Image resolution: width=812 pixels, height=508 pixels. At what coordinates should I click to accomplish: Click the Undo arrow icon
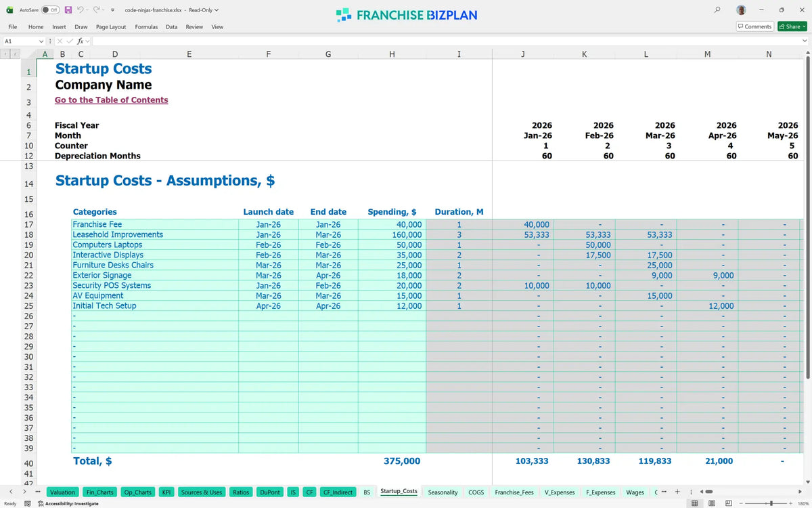(81, 10)
